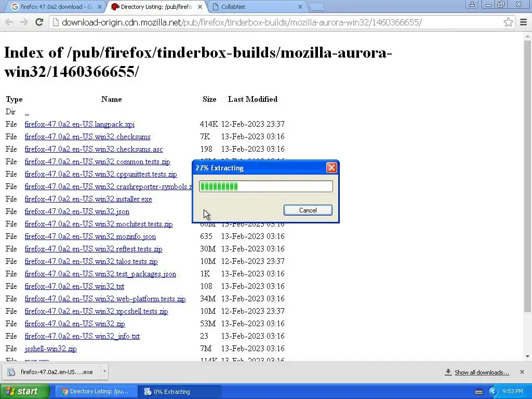This screenshot has width=532, height=399.
Task: Click the scrollbar down arrow
Action: pos(527,356)
